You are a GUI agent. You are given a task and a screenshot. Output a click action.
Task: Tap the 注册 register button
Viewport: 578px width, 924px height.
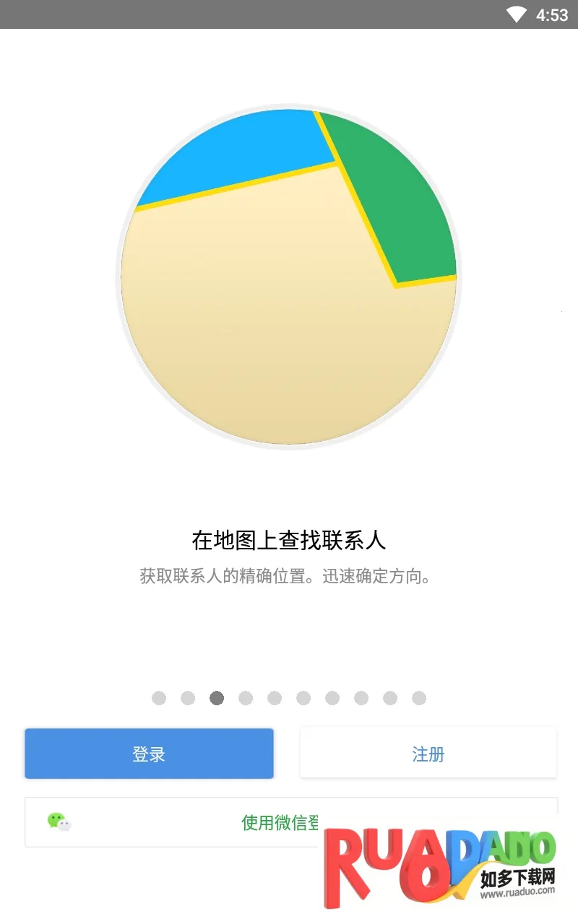(428, 754)
